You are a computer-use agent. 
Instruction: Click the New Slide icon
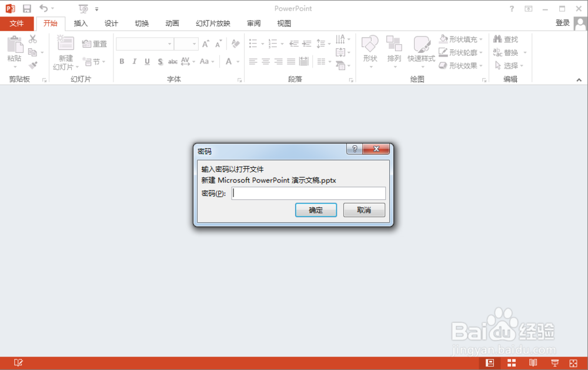(x=66, y=43)
